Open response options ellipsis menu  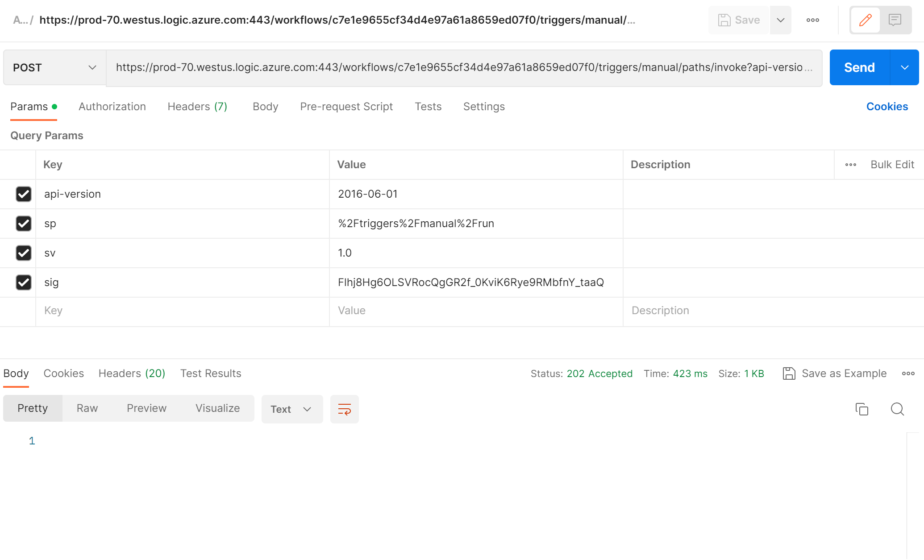tap(908, 373)
